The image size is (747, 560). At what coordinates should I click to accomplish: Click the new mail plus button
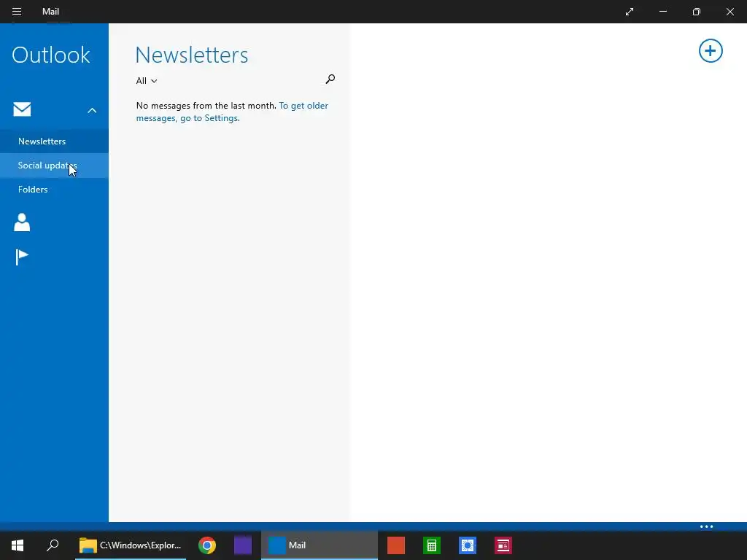[711, 50]
